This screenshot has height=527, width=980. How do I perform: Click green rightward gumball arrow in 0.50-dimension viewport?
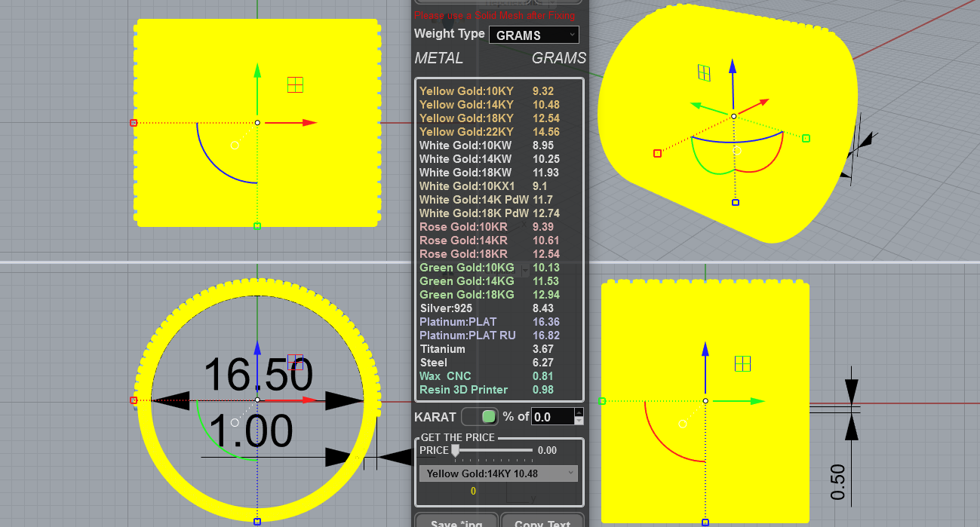pyautogui.click(x=757, y=401)
